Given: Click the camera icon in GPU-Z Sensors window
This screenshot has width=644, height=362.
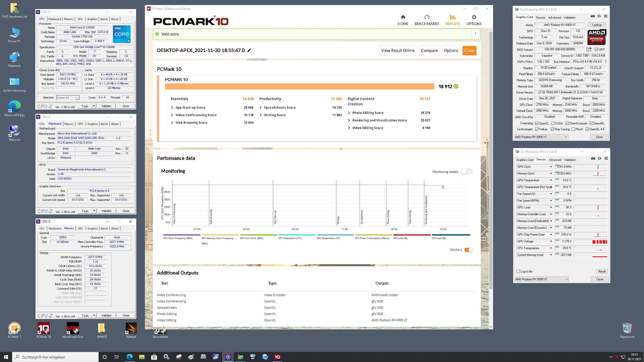Looking at the screenshot, I should coord(593,159).
